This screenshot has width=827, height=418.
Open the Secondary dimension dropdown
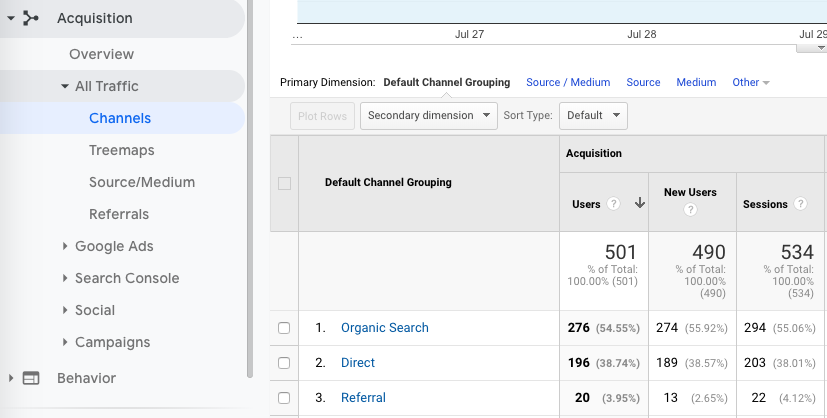click(x=429, y=115)
